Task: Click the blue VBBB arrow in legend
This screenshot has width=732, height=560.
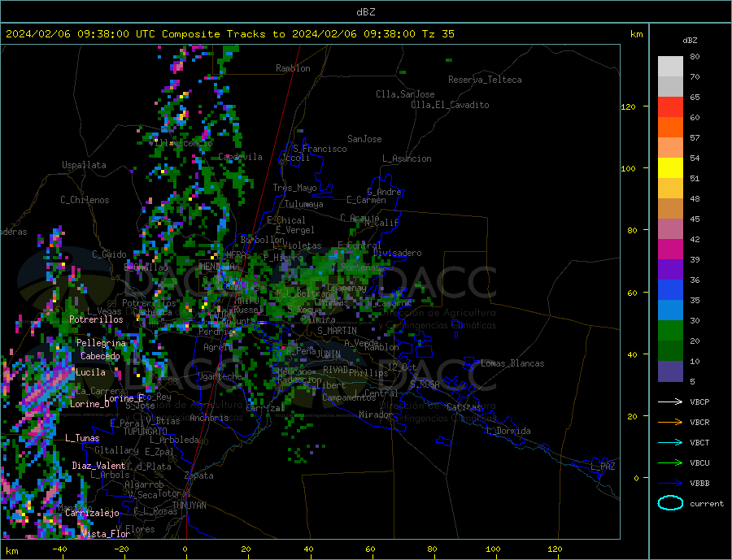Action: (670, 483)
